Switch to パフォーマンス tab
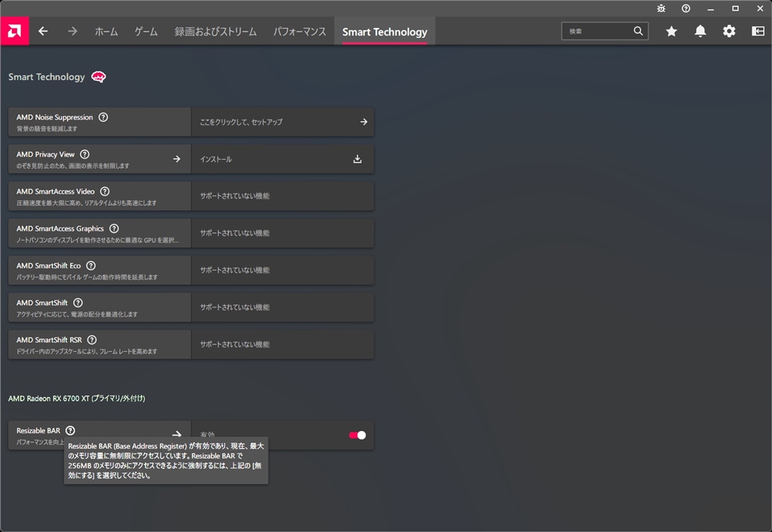 300,32
